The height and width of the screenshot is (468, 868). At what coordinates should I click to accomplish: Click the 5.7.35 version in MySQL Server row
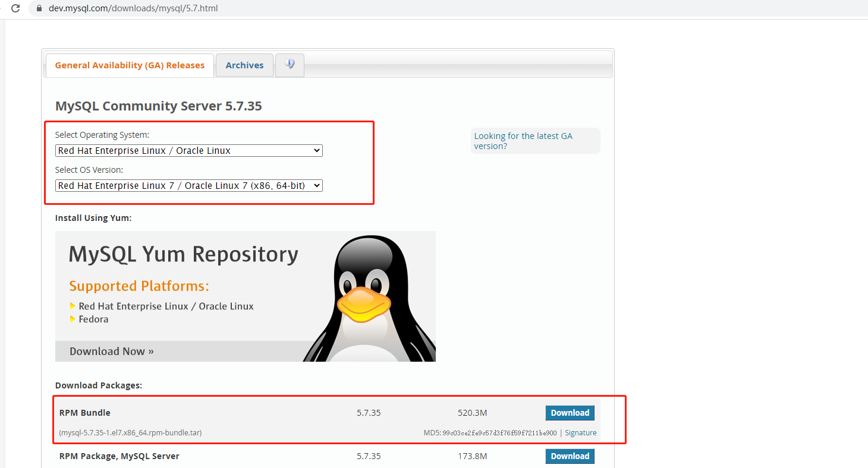[x=369, y=456]
